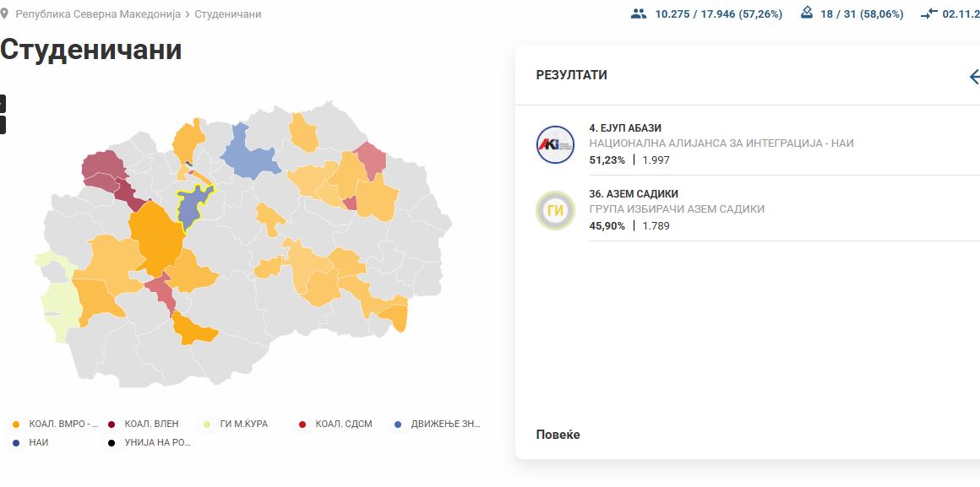Click the location pin icon in breadcrumb
The width and height of the screenshot is (980, 487).
coord(5,14)
